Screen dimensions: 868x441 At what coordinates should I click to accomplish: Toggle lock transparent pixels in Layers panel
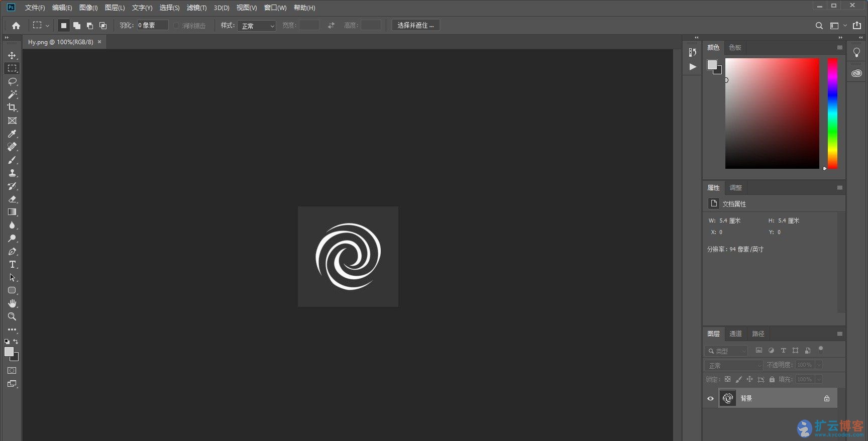coord(727,379)
